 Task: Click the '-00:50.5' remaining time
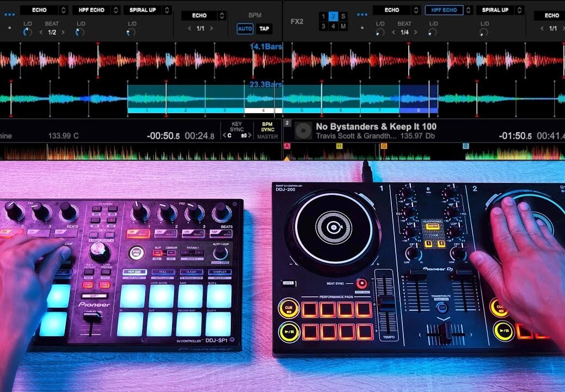tap(163, 136)
